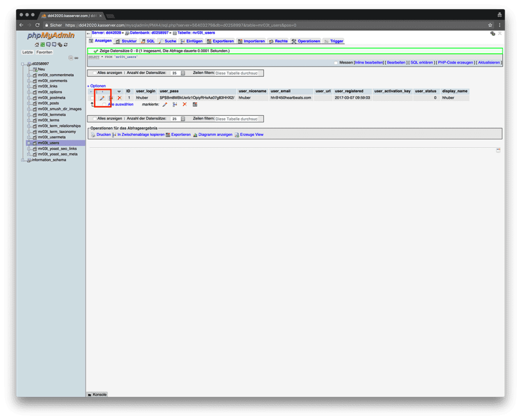This screenshot has width=521, height=420.
Task: Click the reload navigation icon in sidebar
Action: tap(66, 45)
